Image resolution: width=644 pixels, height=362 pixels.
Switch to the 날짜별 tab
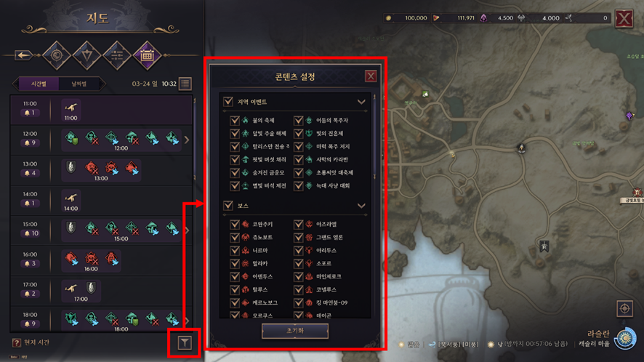point(79,84)
